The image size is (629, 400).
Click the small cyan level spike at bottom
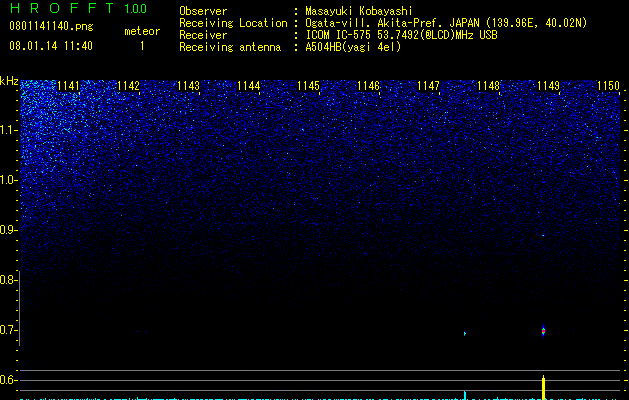pos(465,395)
